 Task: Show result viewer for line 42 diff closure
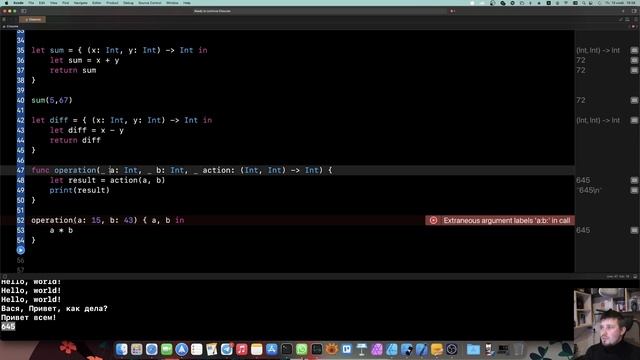(x=634, y=120)
